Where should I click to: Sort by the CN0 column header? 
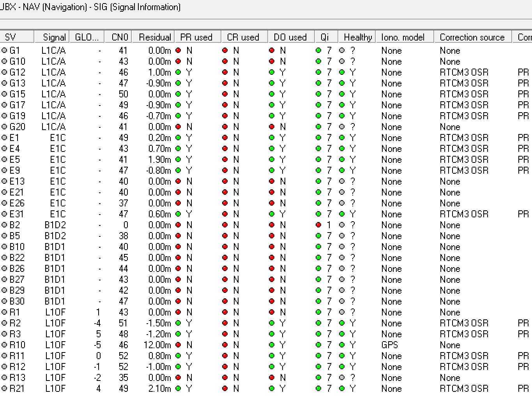tap(119, 37)
